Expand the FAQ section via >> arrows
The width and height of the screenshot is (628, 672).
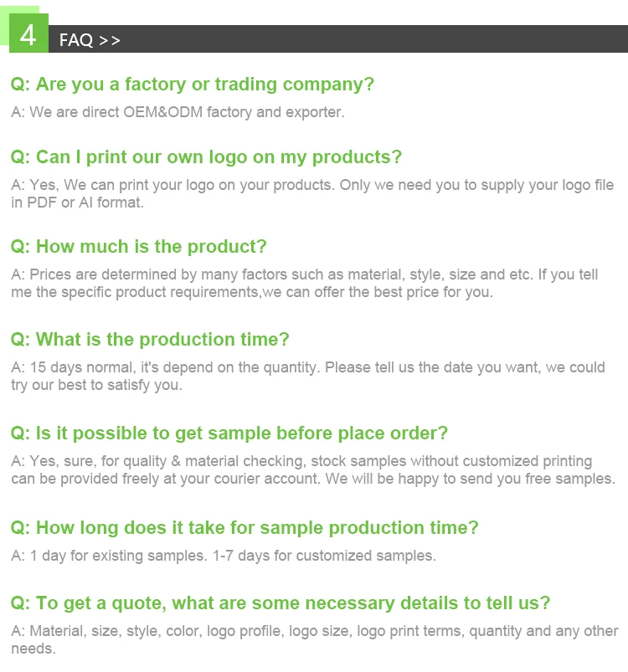pos(110,40)
